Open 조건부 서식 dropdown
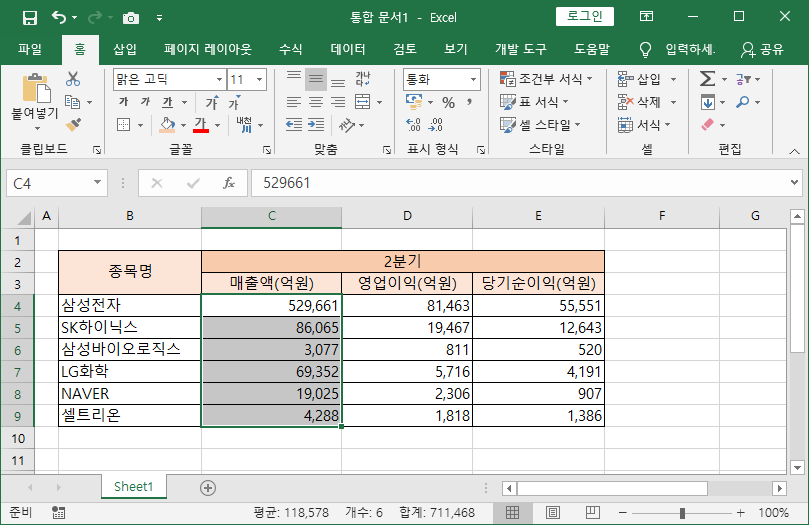 click(x=546, y=79)
